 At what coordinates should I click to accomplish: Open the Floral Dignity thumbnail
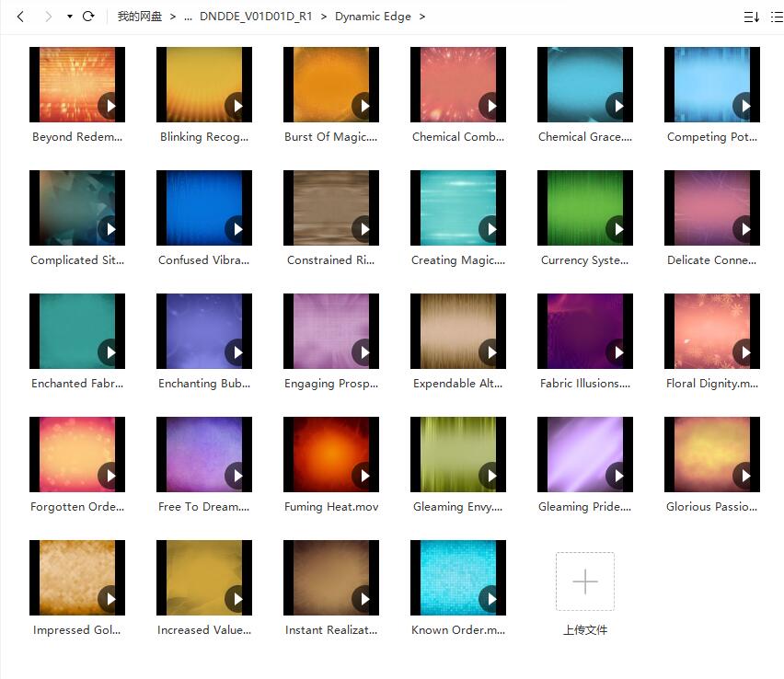712,331
